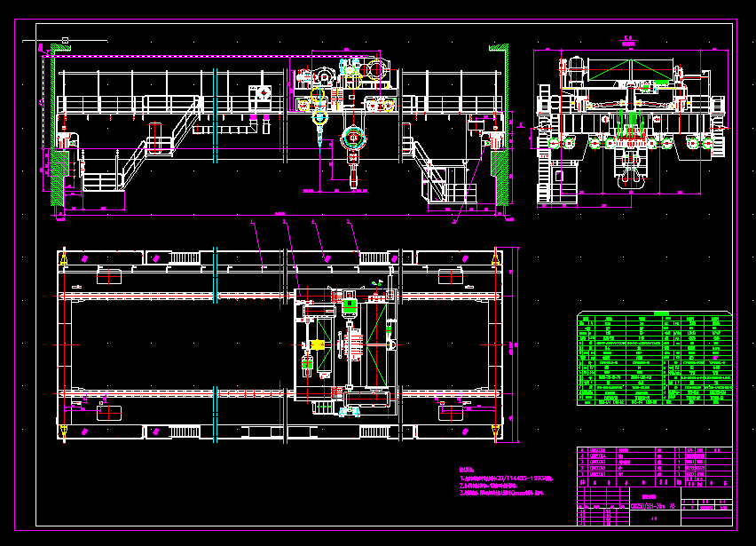
Task: Select the red coiled drum coupling in plan view
Action: pos(354,344)
